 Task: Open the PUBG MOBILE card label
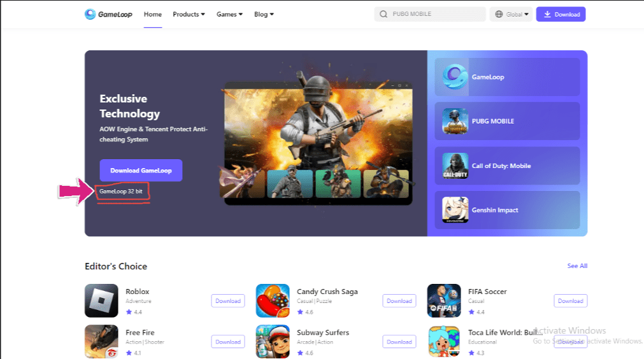tap(493, 122)
